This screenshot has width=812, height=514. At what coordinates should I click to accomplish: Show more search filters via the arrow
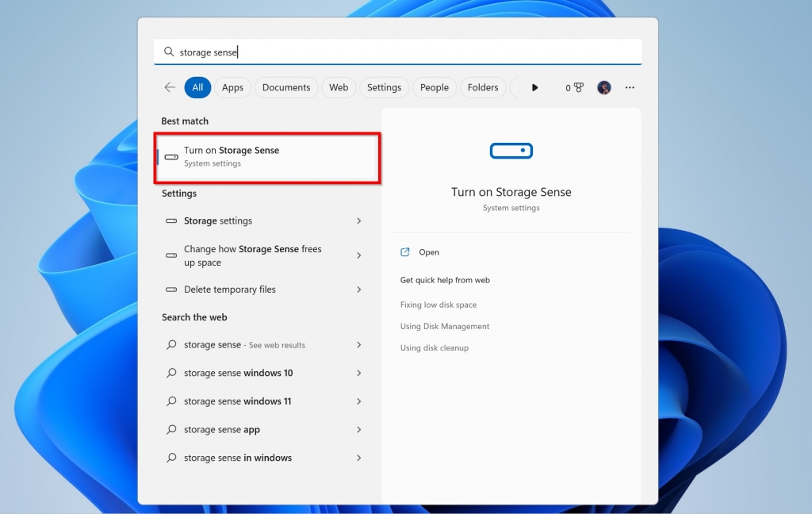click(534, 87)
